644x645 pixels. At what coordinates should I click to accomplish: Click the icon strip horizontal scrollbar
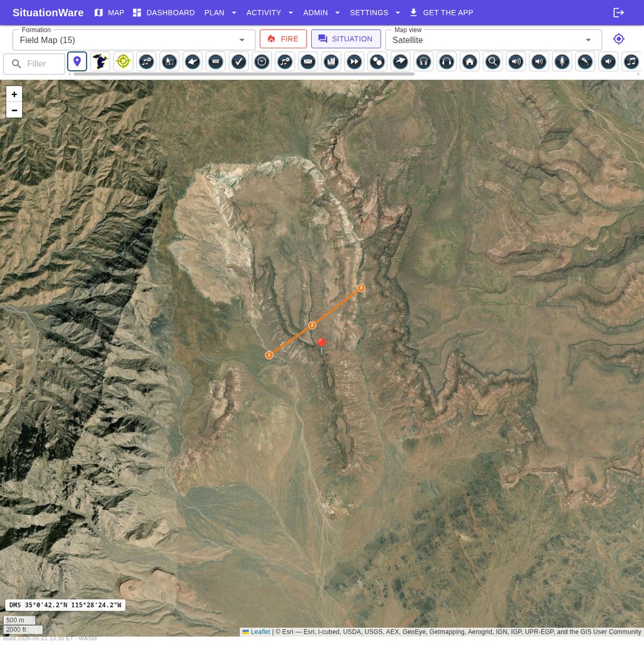pyautogui.click(x=244, y=74)
